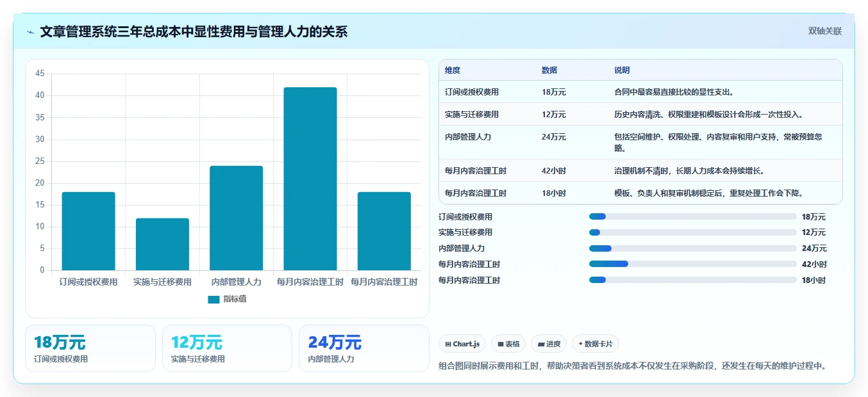Click 内部管理人力 label in the progress list
The width and height of the screenshot is (868, 397).
point(462,248)
